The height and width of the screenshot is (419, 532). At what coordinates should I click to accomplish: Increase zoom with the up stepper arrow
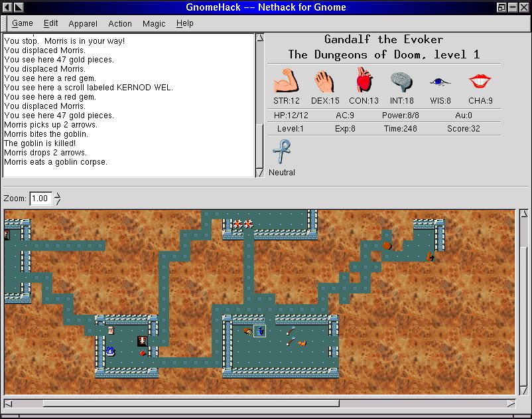pos(58,195)
